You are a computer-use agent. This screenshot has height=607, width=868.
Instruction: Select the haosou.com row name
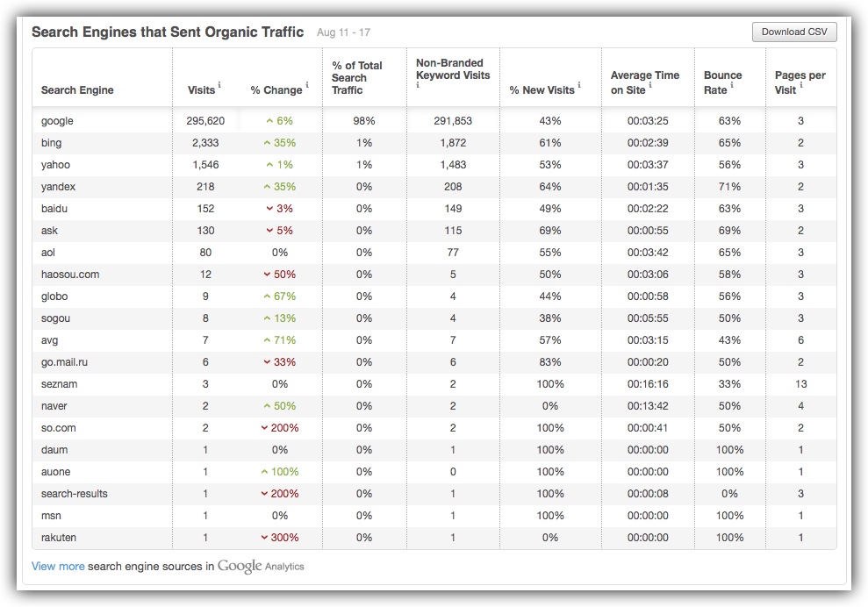pyautogui.click(x=70, y=275)
